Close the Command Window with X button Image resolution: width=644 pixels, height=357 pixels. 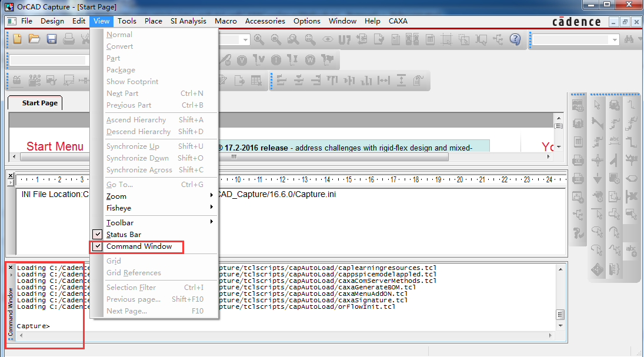11,268
